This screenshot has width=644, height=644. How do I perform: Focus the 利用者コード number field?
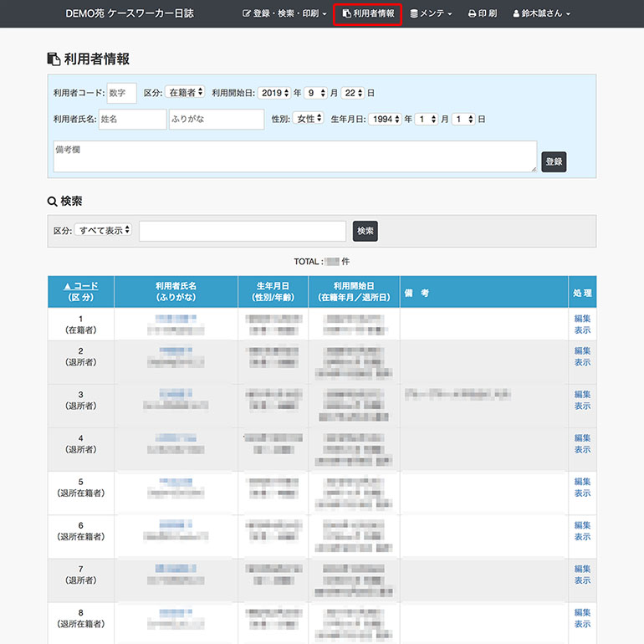[x=121, y=93]
